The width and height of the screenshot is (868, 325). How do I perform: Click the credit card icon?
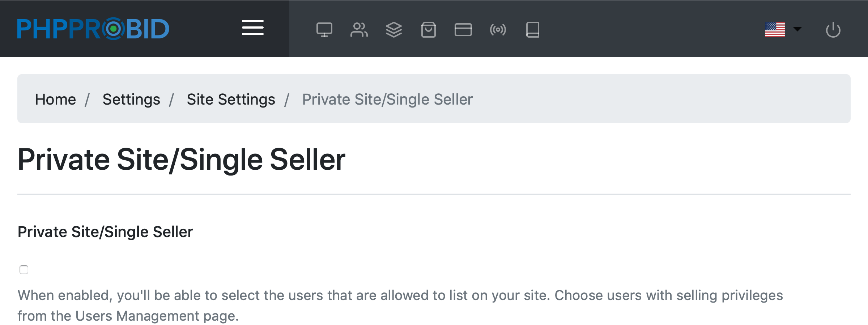463,30
